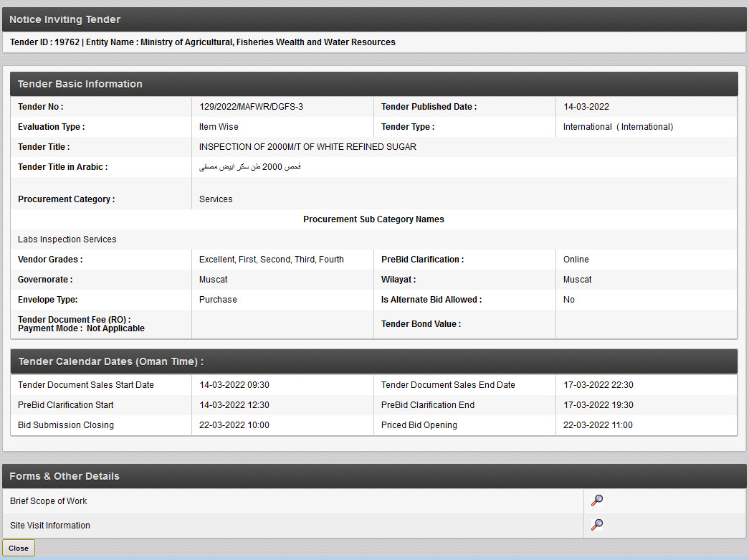Click the Notice Inviting Tender header
Screen dimensions: 749x560
click(x=65, y=19)
